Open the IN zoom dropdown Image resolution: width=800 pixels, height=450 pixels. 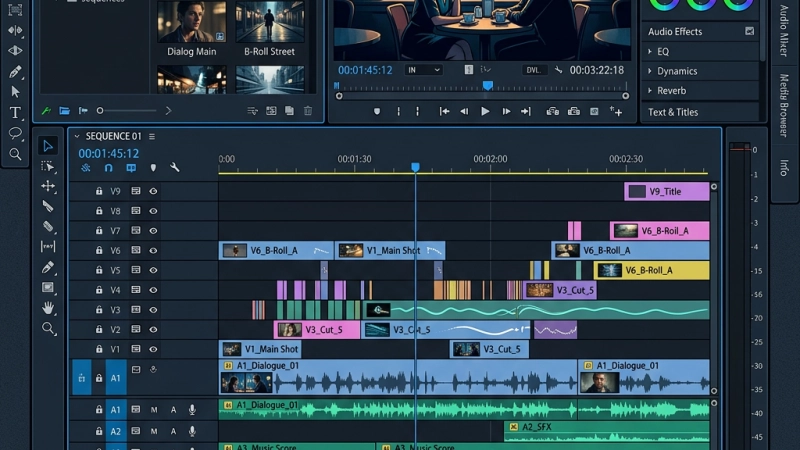(x=423, y=70)
